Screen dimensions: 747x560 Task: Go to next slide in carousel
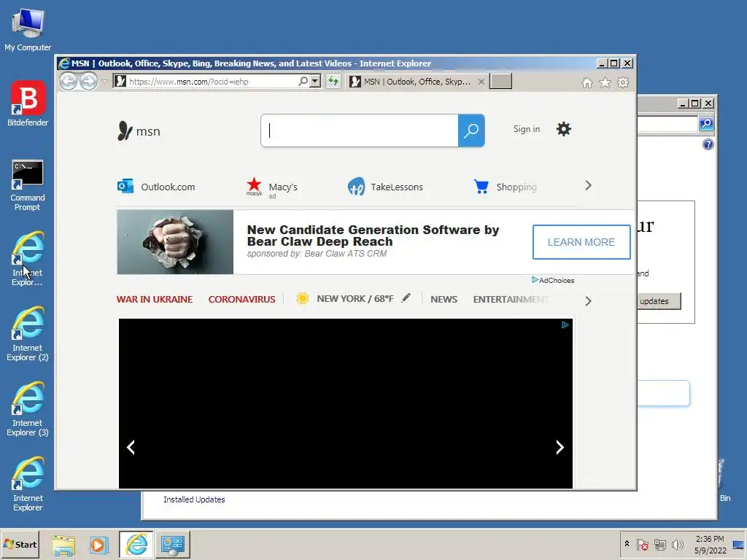click(x=560, y=447)
